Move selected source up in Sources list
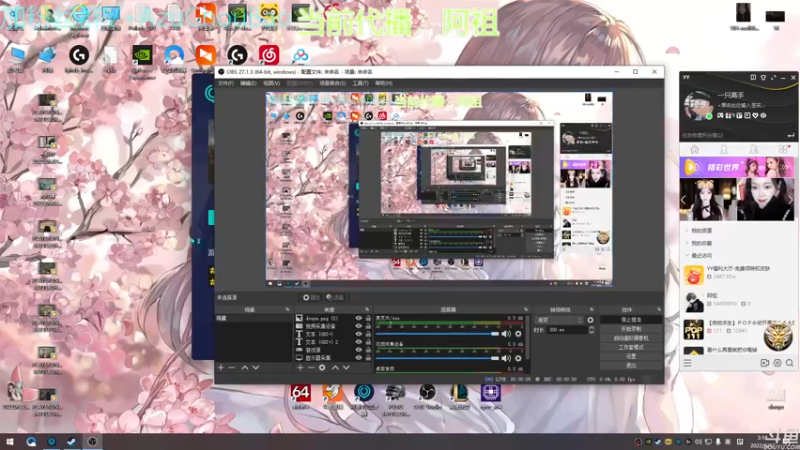The image size is (800, 450). click(335, 367)
